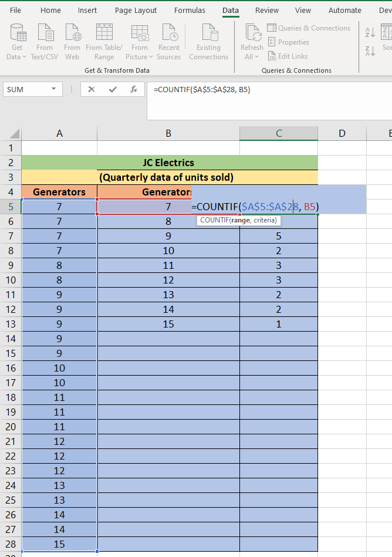Image resolution: width=392 pixels, height=557 pixels.
Task: Expand the Name Box dropdown arrow
Action: (53, 89)
